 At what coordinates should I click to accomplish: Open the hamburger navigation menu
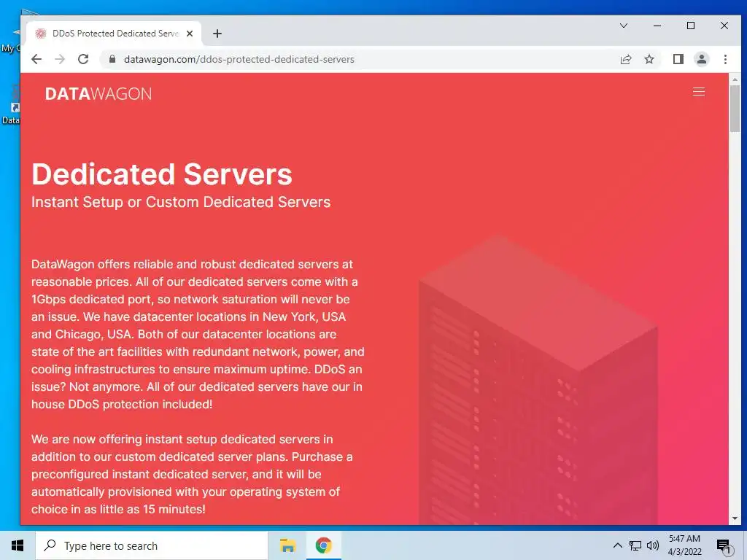coord(698,92)
